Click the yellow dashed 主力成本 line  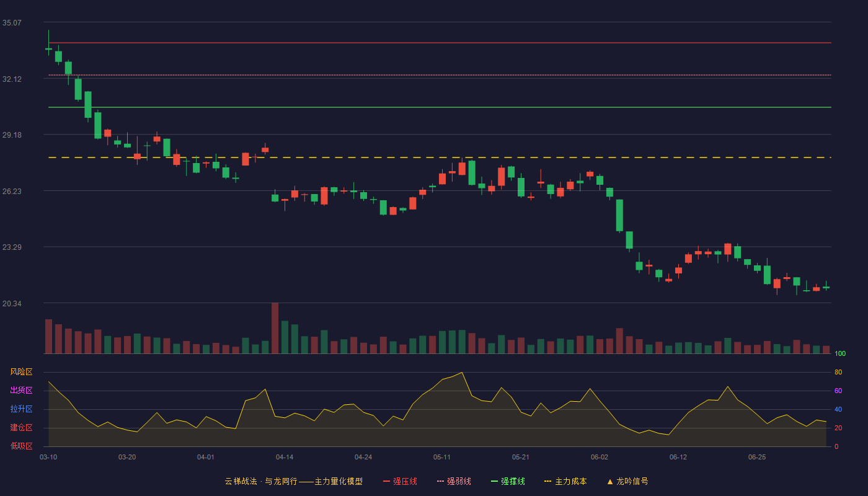point(440,157)
